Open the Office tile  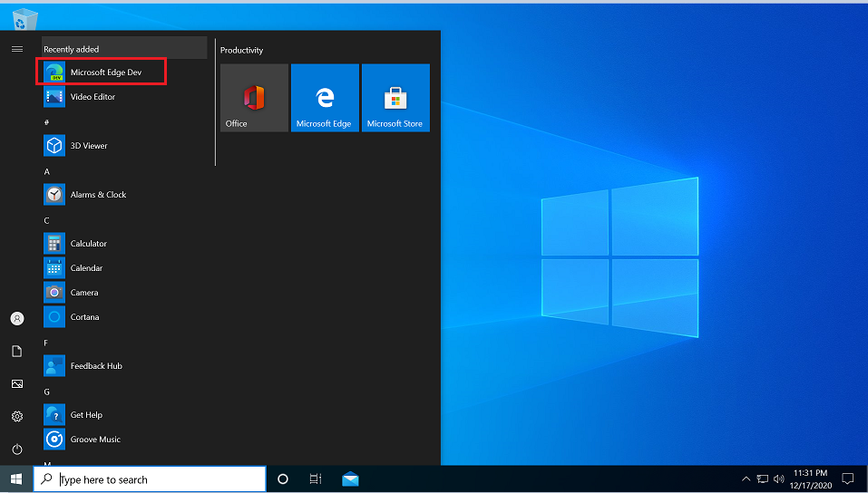coord(254,98)
